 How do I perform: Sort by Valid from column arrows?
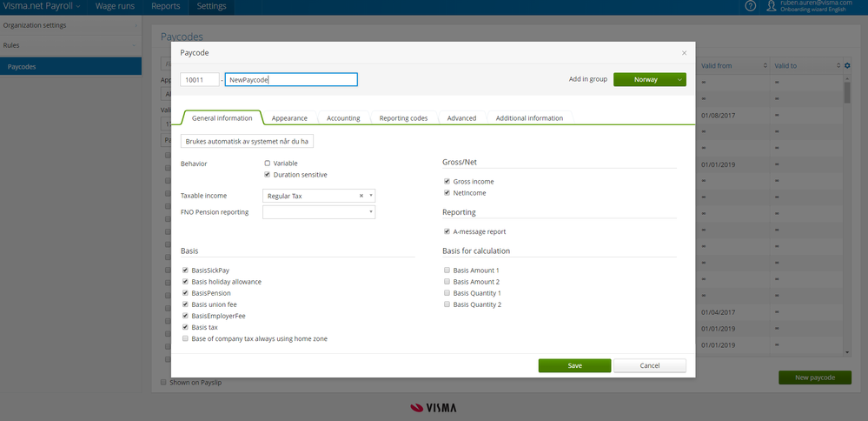pyautogui.click(x=765, y=65)
